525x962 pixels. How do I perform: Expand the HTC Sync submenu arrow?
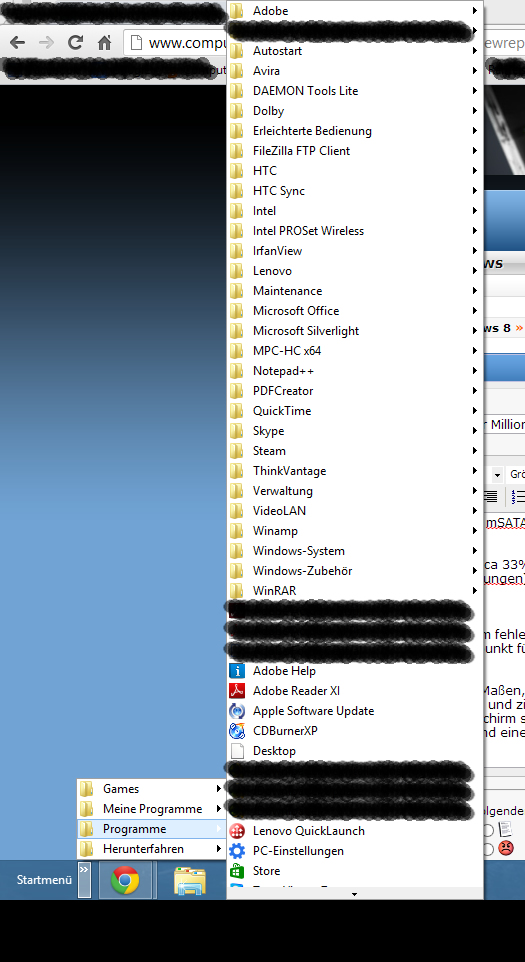tap(475, 191)
